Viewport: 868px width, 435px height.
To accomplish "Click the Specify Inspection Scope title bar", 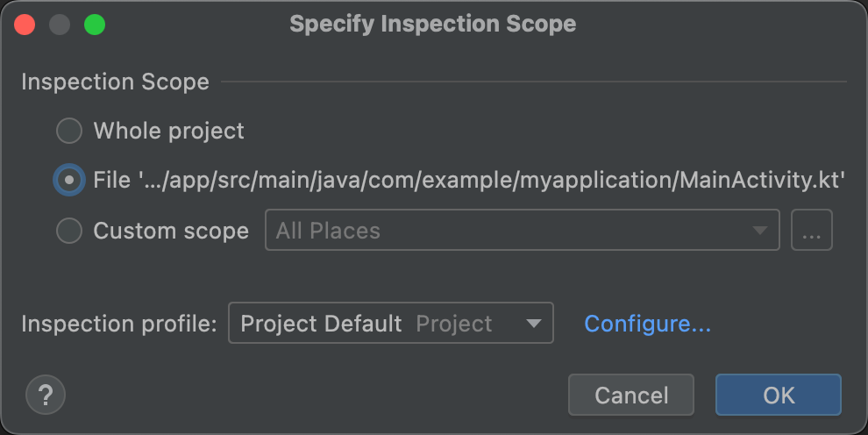I will [433, 24].
